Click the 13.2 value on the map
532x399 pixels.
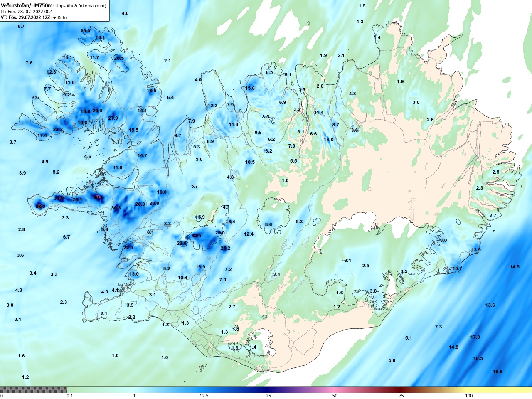click(267, 151)
